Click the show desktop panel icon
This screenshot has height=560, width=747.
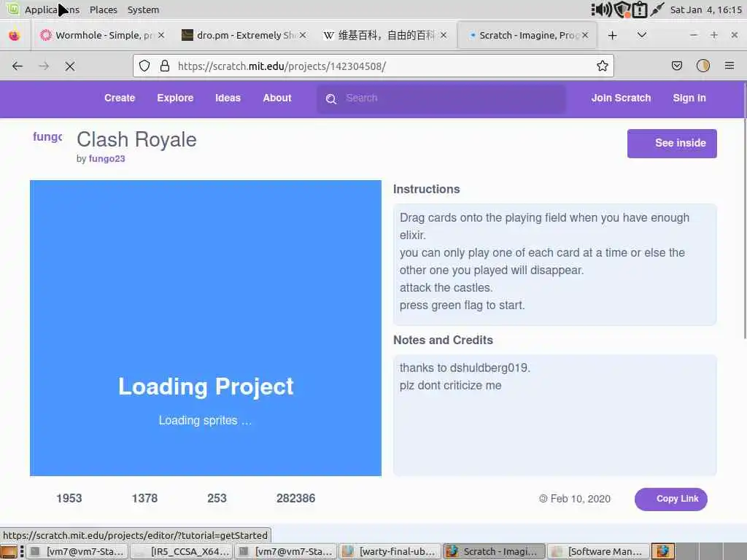9,551
